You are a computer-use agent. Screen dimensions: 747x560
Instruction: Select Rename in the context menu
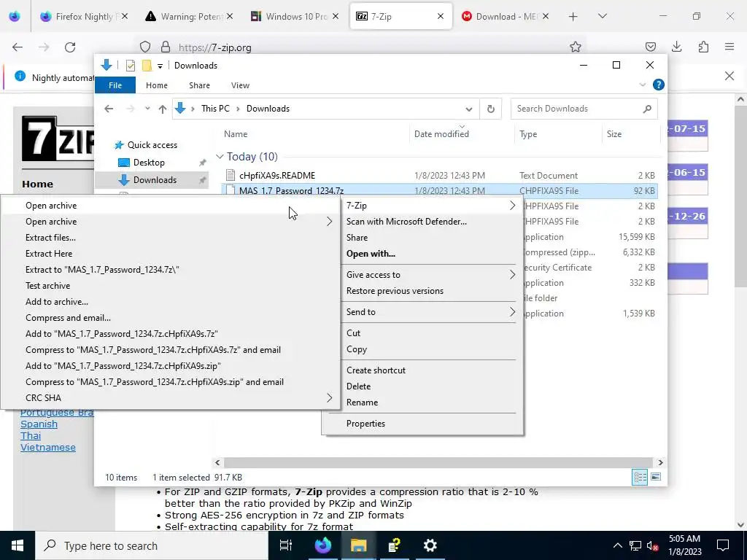[x=362, y=402]
